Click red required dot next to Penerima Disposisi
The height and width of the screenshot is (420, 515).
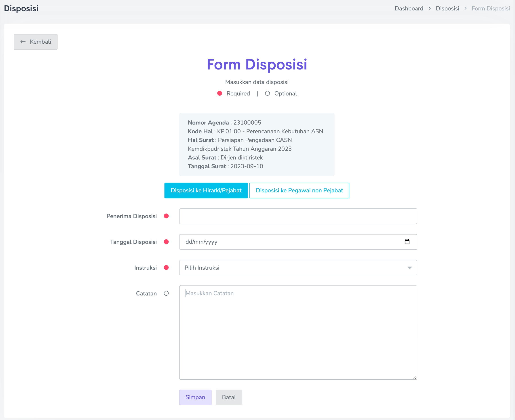click(166, 216)
